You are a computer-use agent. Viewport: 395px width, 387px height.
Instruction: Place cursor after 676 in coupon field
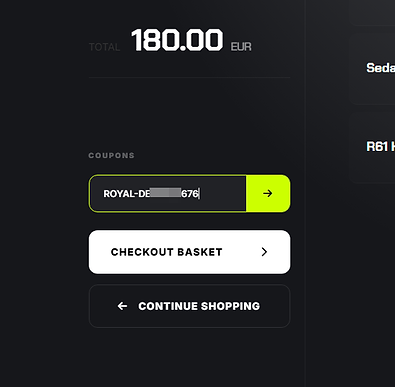[199, 194]
